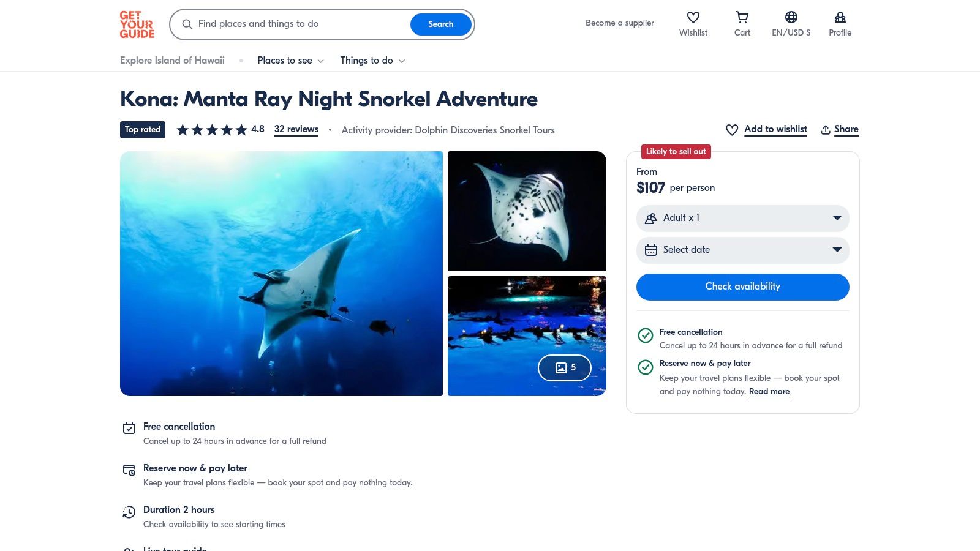Click the Share upload icon
This screenshot has width=980, height=551.
pos(826,130)
